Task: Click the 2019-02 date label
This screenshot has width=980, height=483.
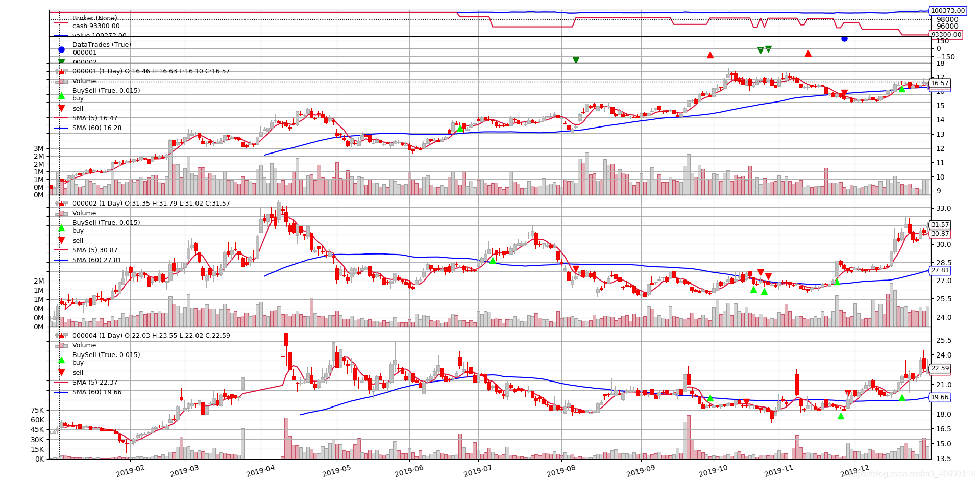Action: pyautogui.click(x=130, y=471)
